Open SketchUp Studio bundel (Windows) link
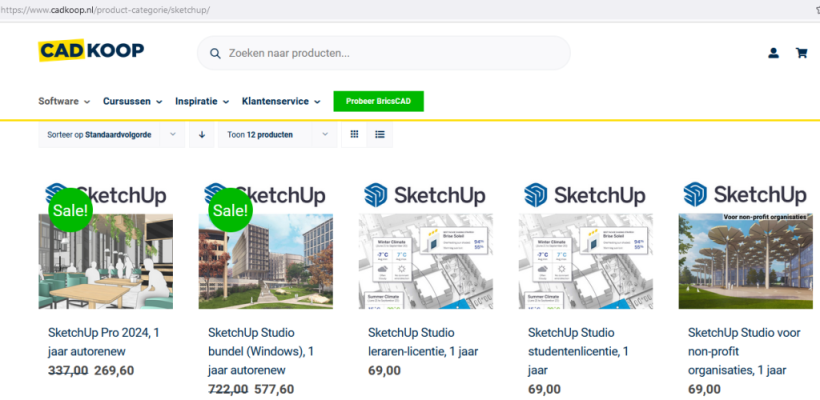Image resolution: width=820 pixels, height=400 pixels. (261, 351)
